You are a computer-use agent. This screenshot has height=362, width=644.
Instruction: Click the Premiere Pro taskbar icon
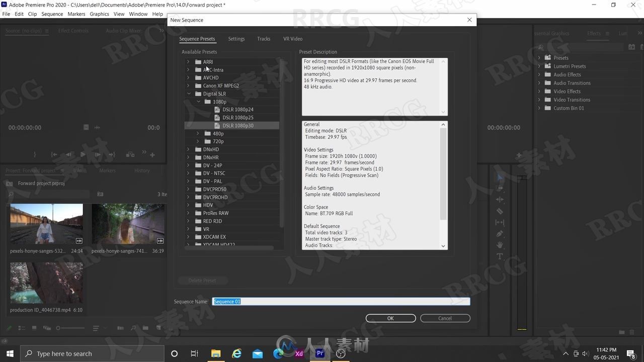320,353
